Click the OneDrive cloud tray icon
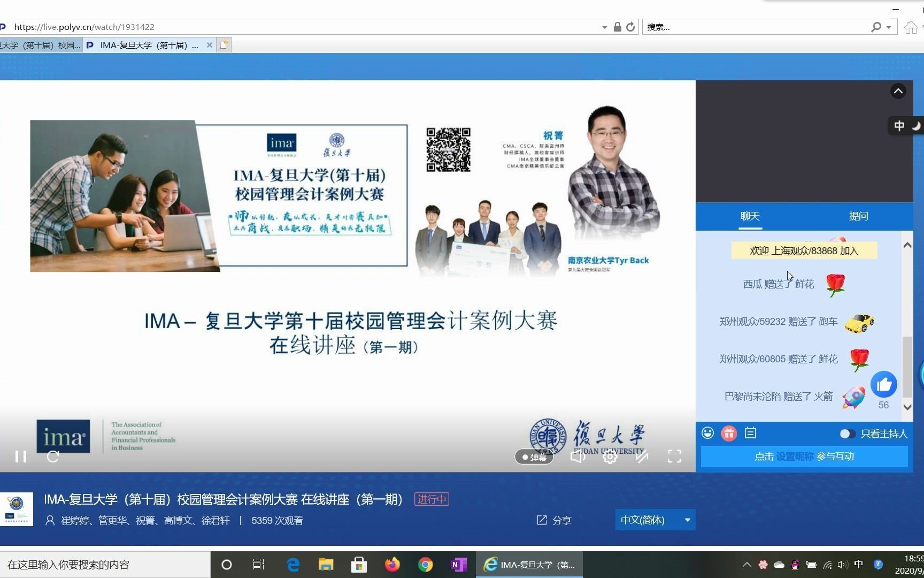The height and width of the screenshot is (578, 924). 779,565
